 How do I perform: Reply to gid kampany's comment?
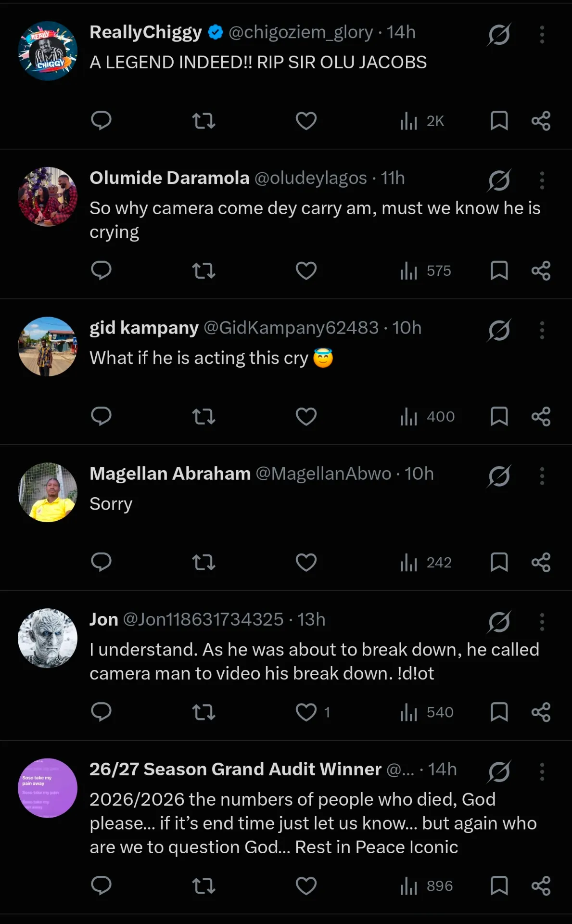pos(101,416)
